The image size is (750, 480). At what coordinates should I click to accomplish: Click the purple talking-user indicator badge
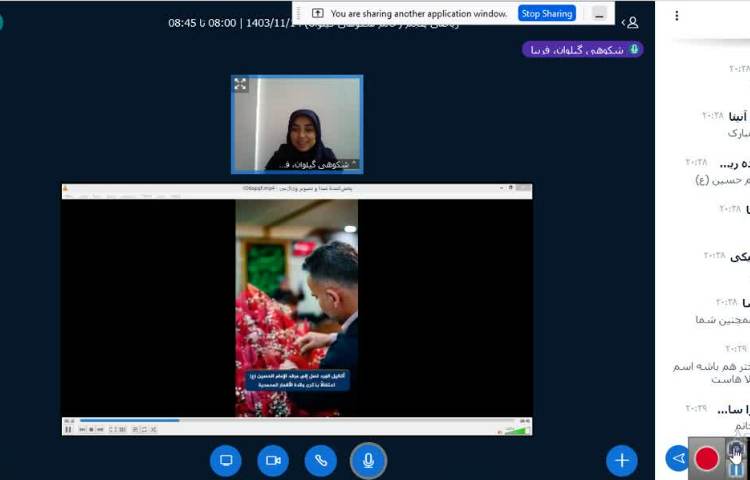582,49
